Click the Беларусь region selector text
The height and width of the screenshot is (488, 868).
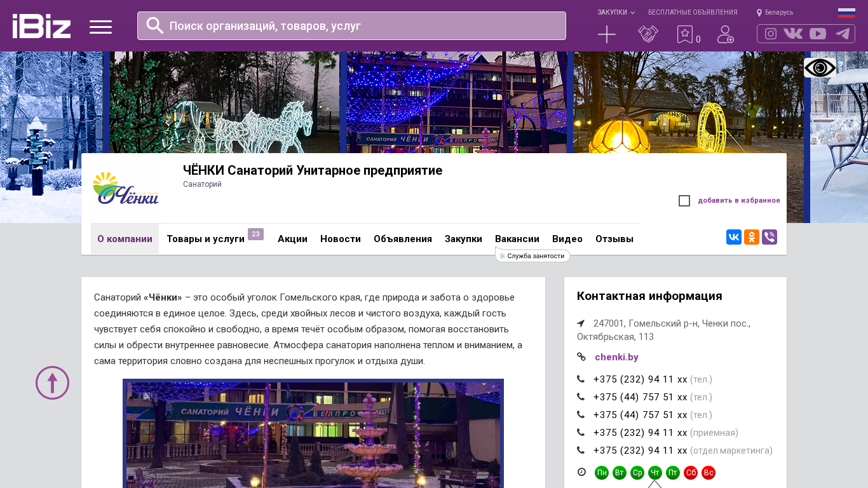click(779, 13)
